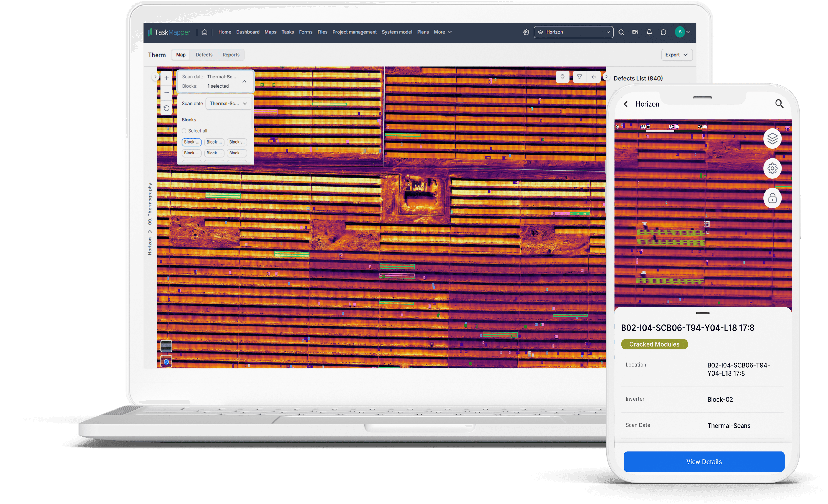The height and width of the screenshot is (504, 828).
Task: Click the map location pin icon
Action: click(x=562, y=77)
